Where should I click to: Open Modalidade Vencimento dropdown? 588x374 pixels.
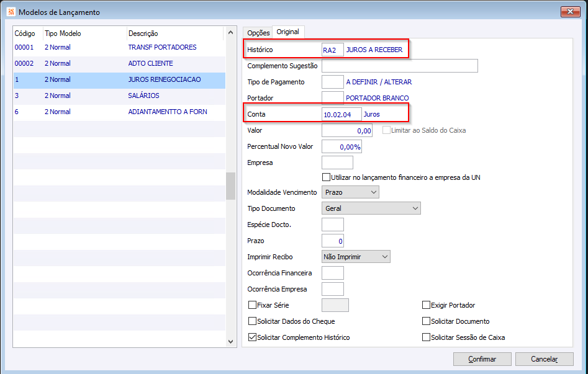pyautogui.click(x=351, y=192)
